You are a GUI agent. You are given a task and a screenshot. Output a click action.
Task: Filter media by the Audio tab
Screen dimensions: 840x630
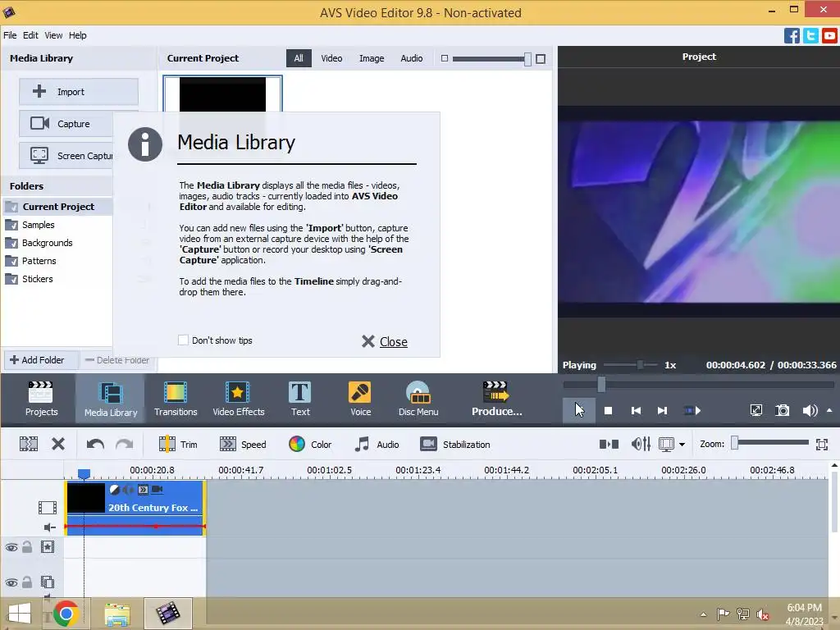(x=412, y=58)
